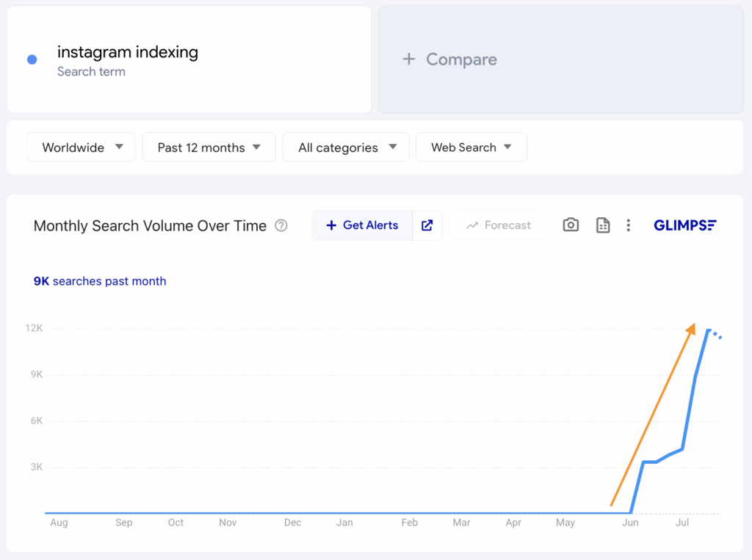The height and width of the screenshot is (560, 752).
Task: Click the camera screenshot icon
Action: (571, 225)
